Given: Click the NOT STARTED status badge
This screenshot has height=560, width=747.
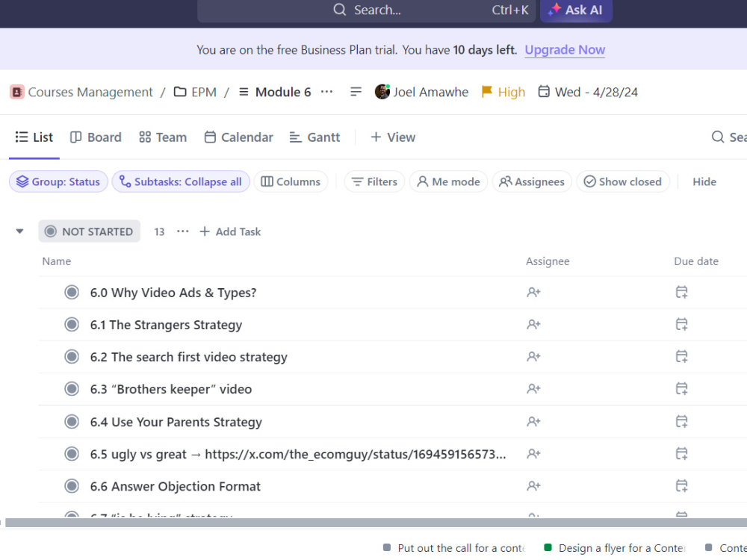Looking at the screenshot, I should [x=90, y=231].
